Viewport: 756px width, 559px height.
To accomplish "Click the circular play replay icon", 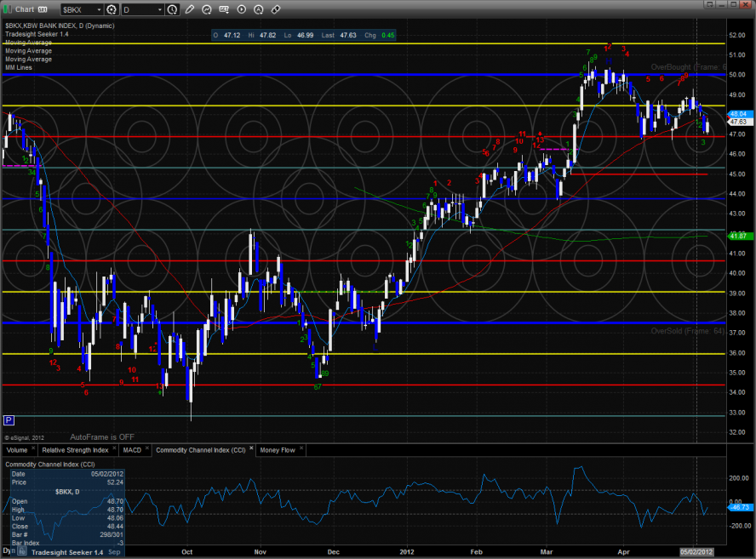I will [242, 9].
